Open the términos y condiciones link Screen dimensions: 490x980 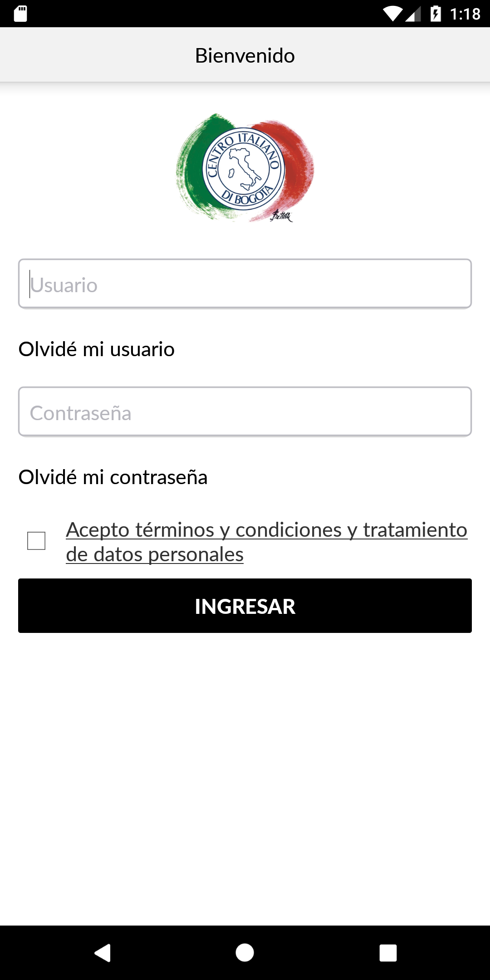(266, 529)
